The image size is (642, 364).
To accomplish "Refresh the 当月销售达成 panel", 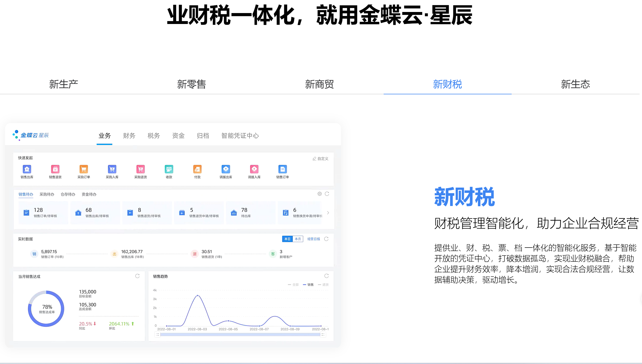I will coord(137,276).
